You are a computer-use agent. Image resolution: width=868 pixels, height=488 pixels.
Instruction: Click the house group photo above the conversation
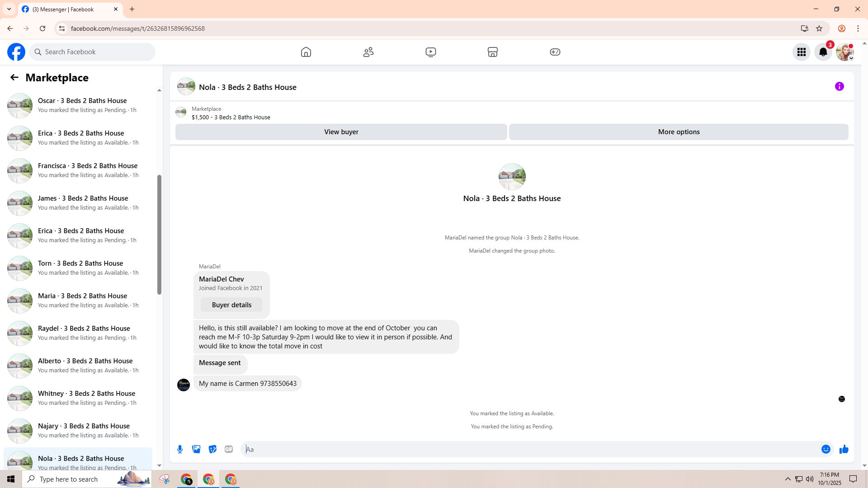coord(512,177)
